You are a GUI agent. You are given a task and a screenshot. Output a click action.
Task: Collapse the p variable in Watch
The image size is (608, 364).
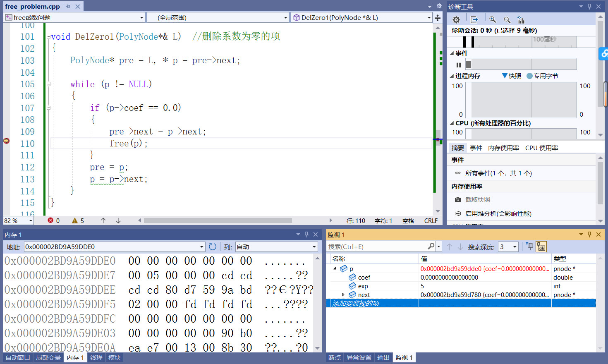coord(335,268)
